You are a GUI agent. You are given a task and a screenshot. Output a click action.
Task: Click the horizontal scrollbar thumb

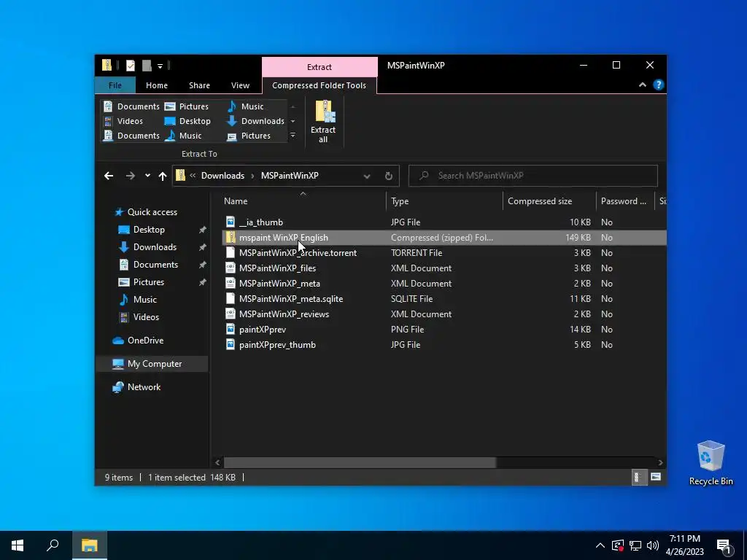(x=360, y=462)
